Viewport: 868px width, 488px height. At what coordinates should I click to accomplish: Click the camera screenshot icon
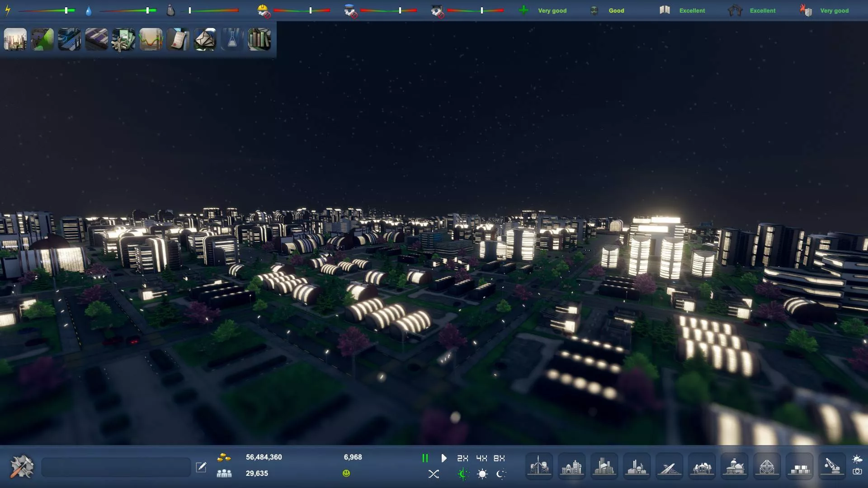coord(857,471)
